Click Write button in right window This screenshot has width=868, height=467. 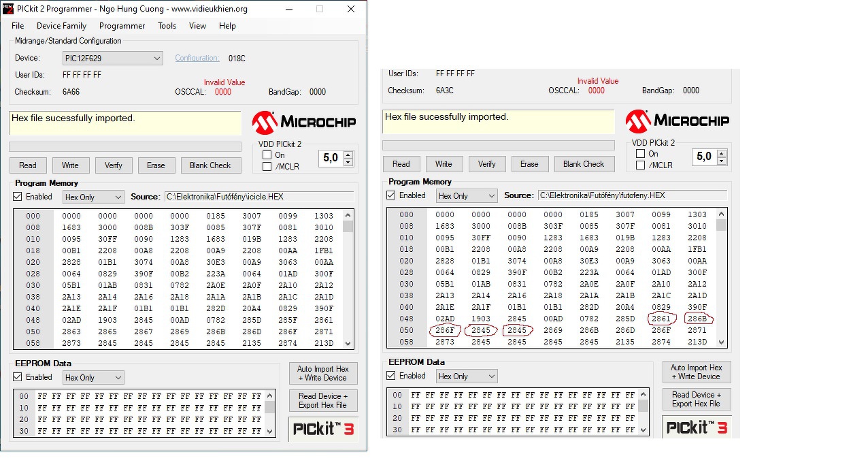tap(444, 164)
